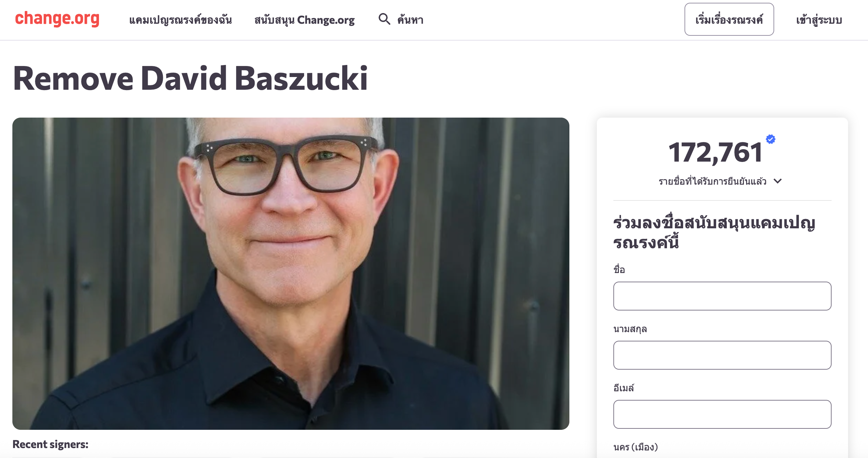Click the 172,761 signature count
Viewport: 868px width, 458px height.
[x=715, y=152]
